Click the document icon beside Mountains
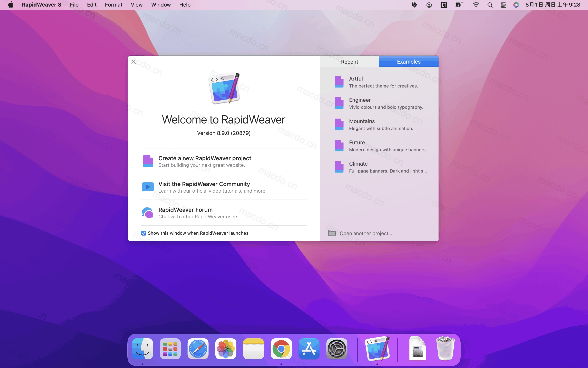 pos(339,124)
